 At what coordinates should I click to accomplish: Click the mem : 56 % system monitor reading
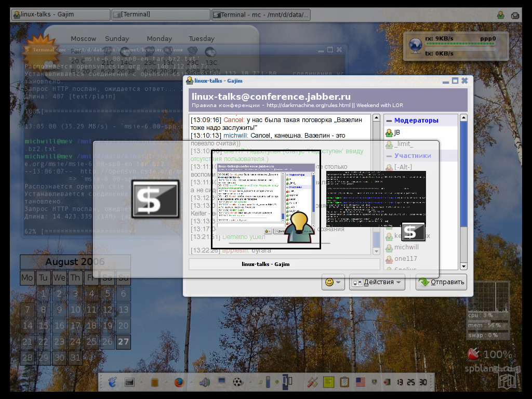[x=485, y=325]
